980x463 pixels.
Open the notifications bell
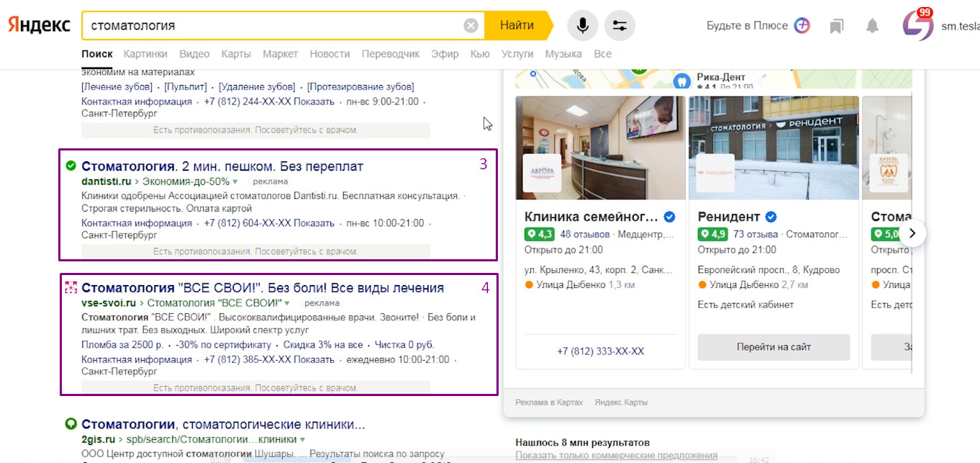point(872,26)
